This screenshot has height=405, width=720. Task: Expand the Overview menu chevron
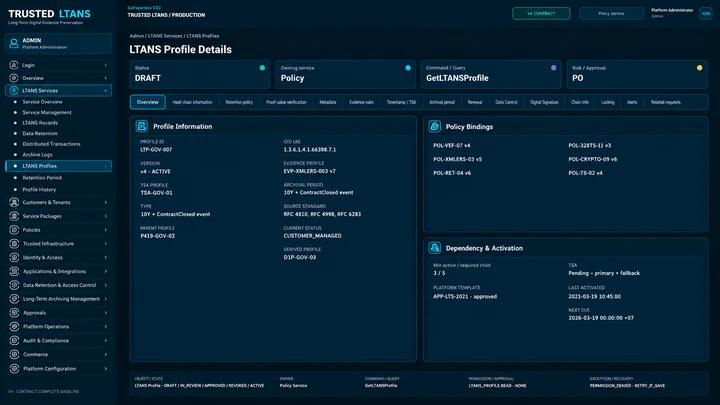point(106,78)
